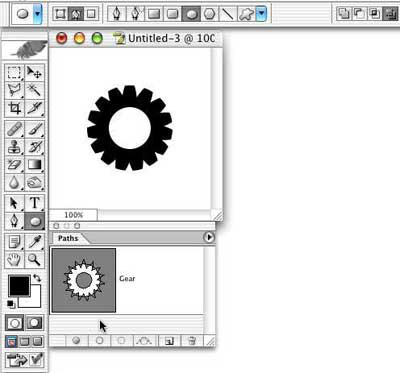This screenshot has width=400, height=373.
Task: Select Rounded Rectangle in options bar
Action: coord(172,14)
